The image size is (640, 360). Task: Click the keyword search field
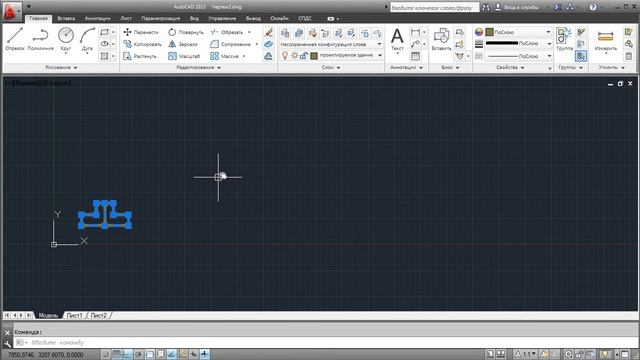tap(434, 7)
